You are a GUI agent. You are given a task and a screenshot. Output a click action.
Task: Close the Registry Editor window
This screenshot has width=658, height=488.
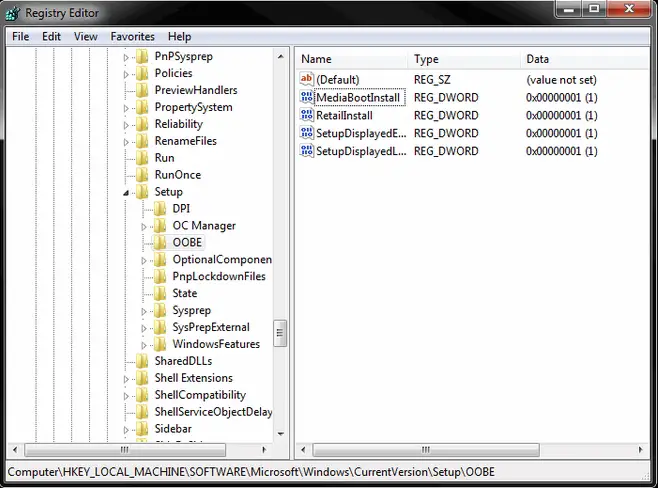tap(629, 9)
